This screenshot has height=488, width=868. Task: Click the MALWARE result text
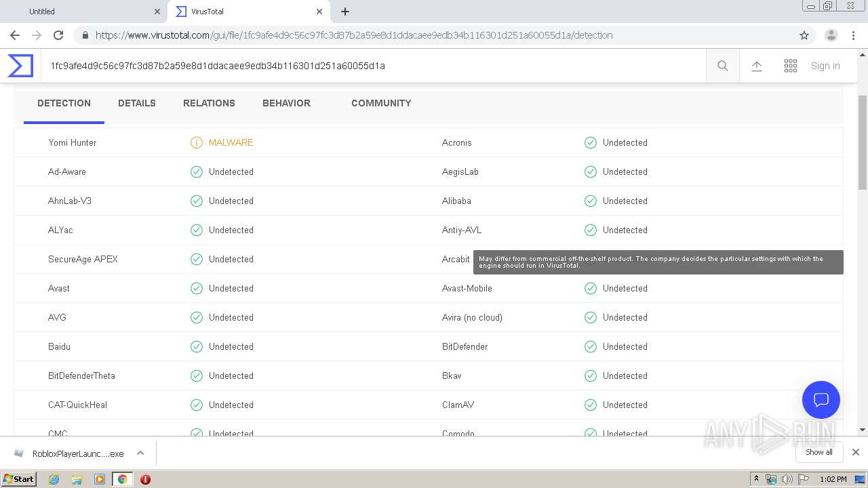click(x=231, y=142)
